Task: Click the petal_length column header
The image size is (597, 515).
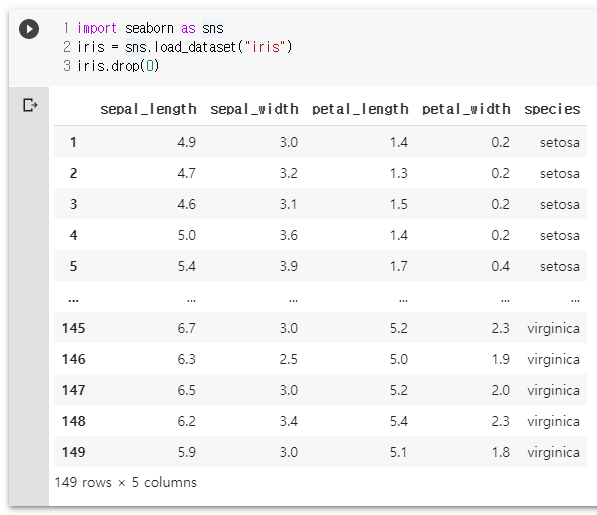Action: 360,109
